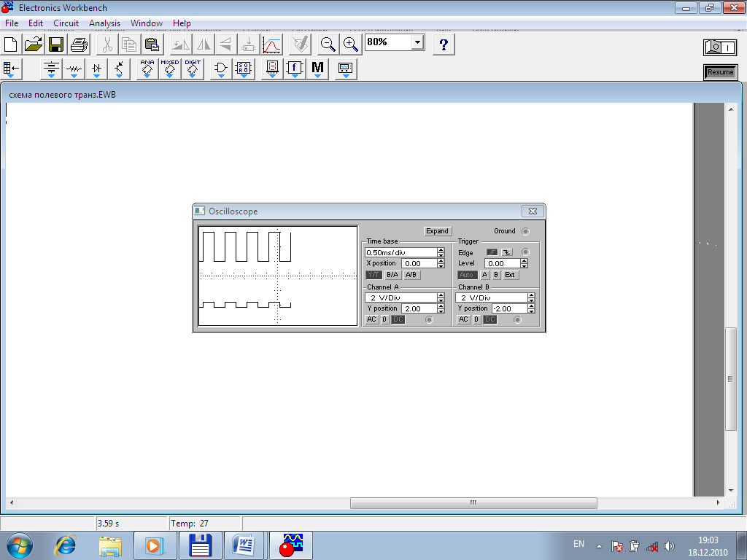Screen dimensions: 747x560
Task: Save the circuit with floppy icon
Action: click(56, 44)
